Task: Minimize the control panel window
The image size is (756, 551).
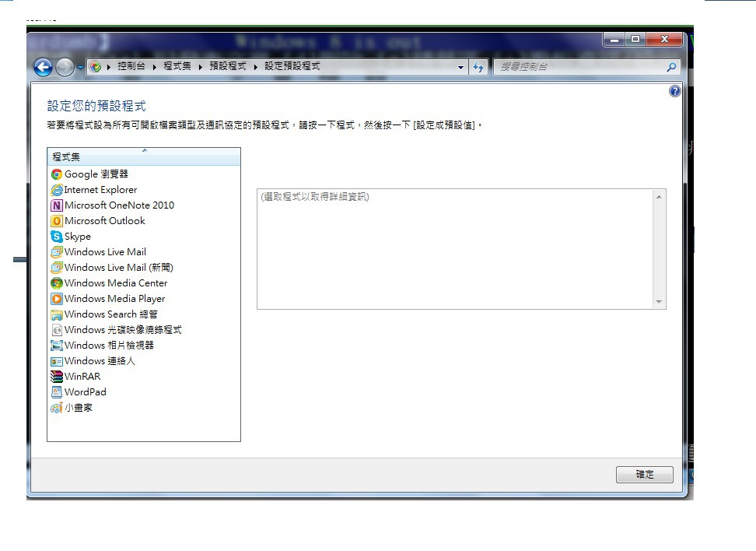Action: point(614,39)
